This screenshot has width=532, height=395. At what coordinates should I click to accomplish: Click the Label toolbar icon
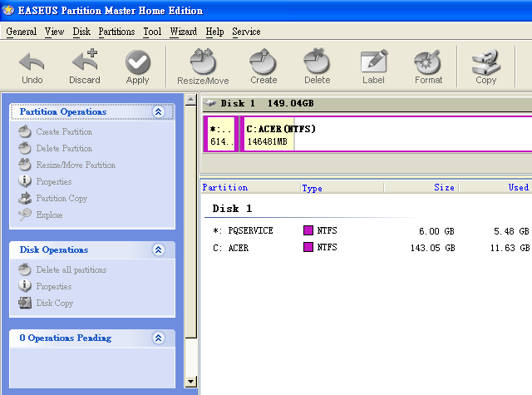coord(373,61)
